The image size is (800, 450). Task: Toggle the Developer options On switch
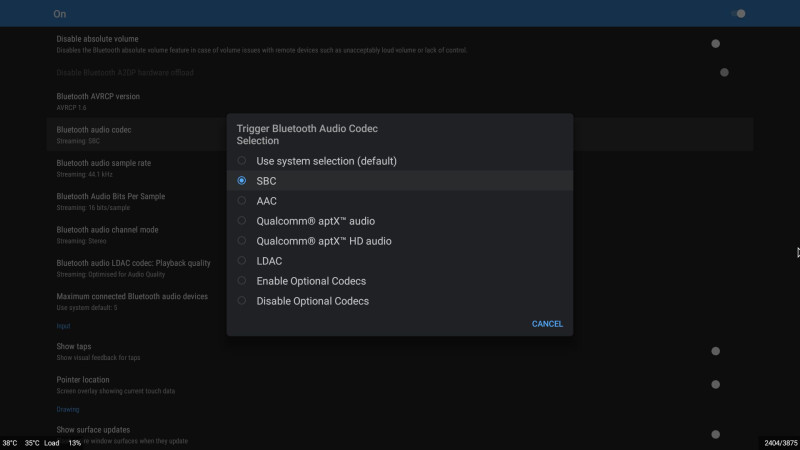[739, 14]
